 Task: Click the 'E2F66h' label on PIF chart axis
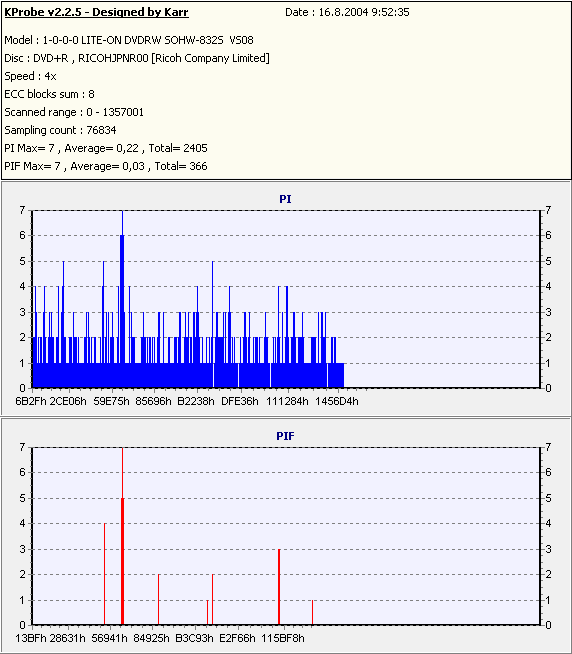coord(237,638)
